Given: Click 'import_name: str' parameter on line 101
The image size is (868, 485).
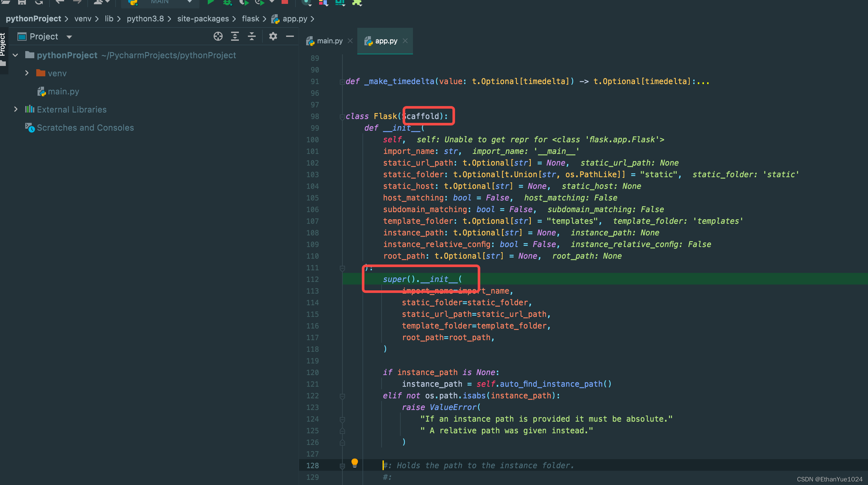Looking at the screenshot, I should coord(420,151).
